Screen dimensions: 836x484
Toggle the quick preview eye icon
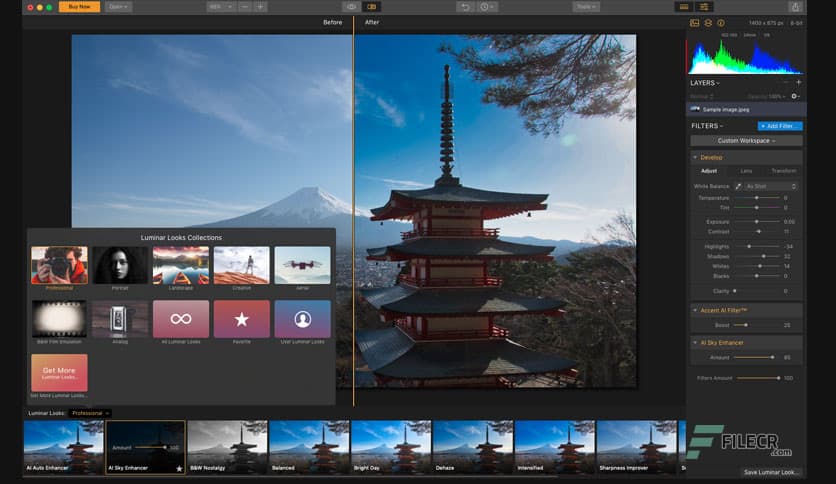click(351, 7)
